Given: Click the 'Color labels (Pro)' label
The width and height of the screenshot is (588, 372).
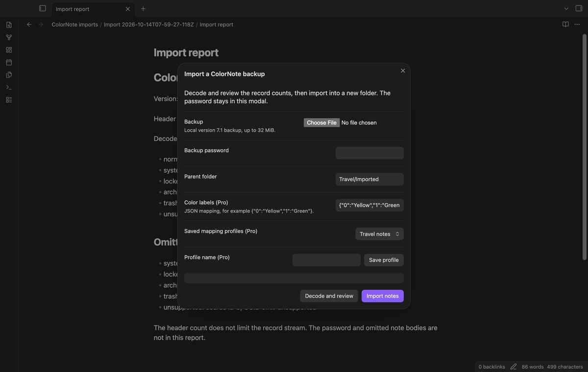Looking at the screenshot, I should click(x=206, y=202).
